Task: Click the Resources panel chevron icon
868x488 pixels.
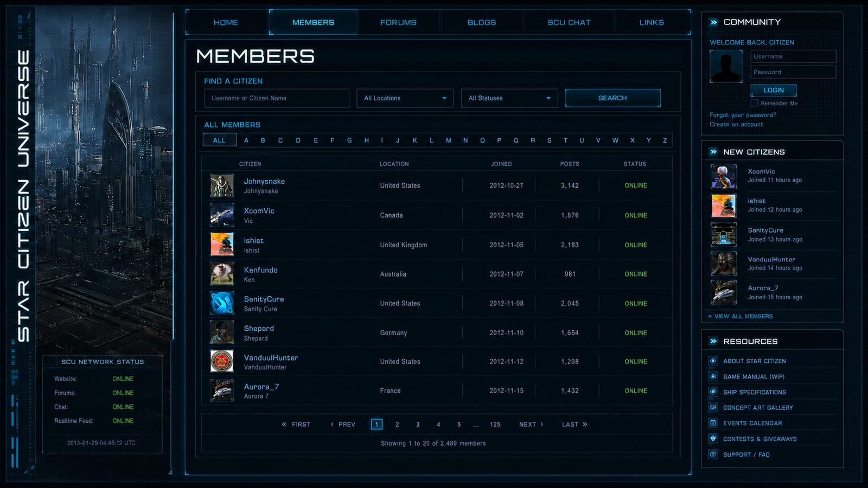Action: [714, 341]
